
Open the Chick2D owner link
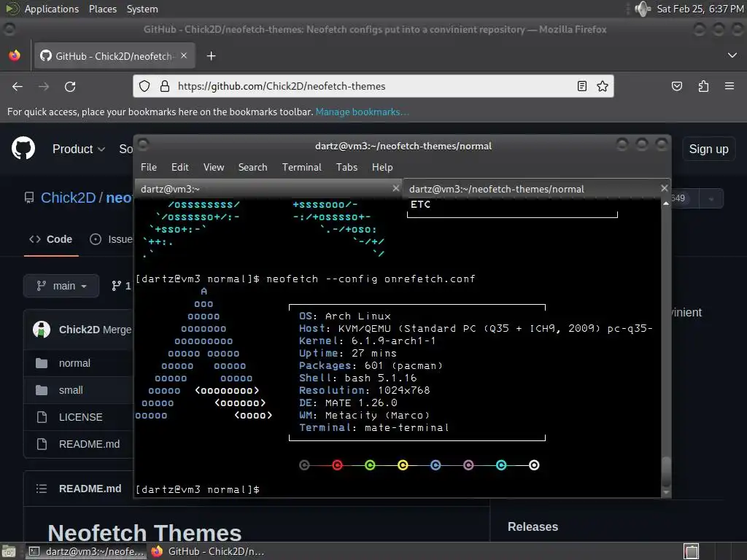[x=68, y=198]
